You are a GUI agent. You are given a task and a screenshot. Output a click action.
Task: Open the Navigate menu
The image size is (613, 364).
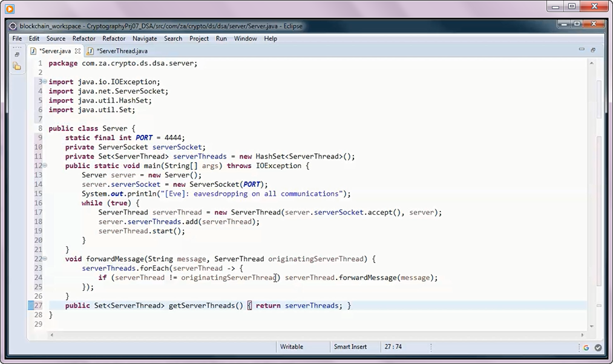tap(145, 39)
